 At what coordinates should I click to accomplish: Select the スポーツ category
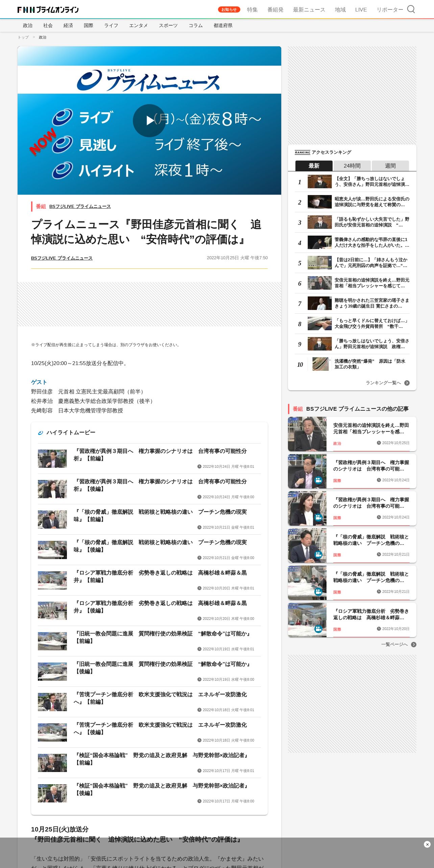(168, 25)
